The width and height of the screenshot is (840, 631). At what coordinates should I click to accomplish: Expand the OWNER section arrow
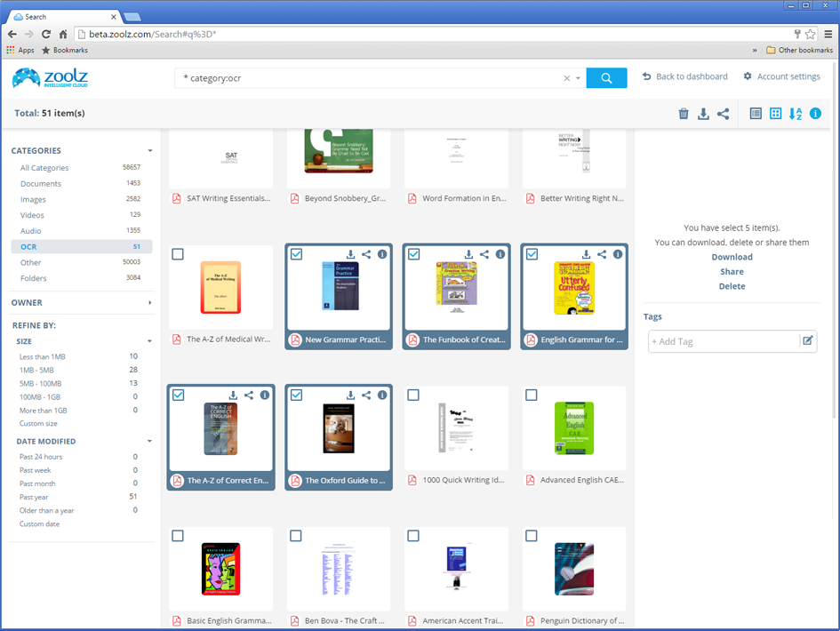[150, 303]
